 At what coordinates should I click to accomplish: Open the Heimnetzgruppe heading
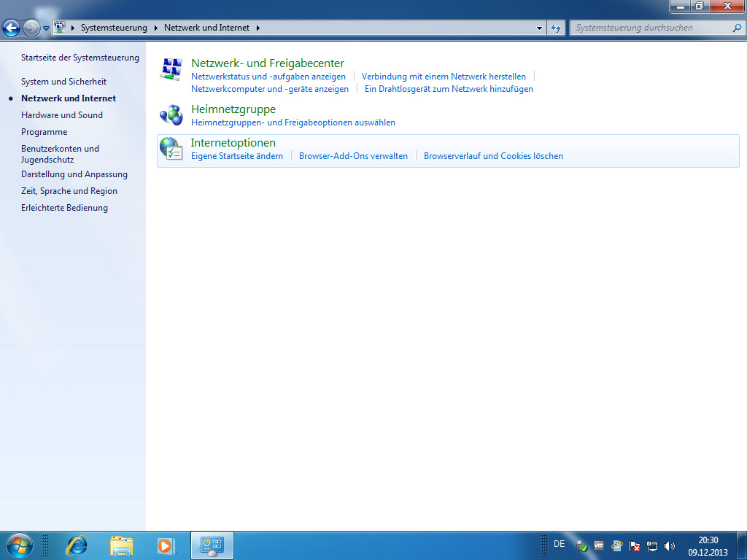pyautogui.click(x=233, y=109)
